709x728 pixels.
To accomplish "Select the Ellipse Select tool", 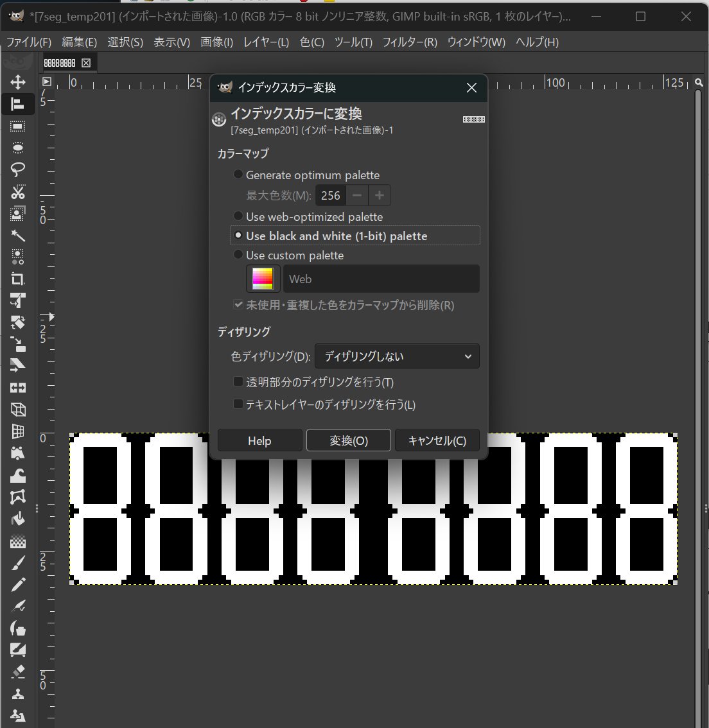I will (18, 147).
